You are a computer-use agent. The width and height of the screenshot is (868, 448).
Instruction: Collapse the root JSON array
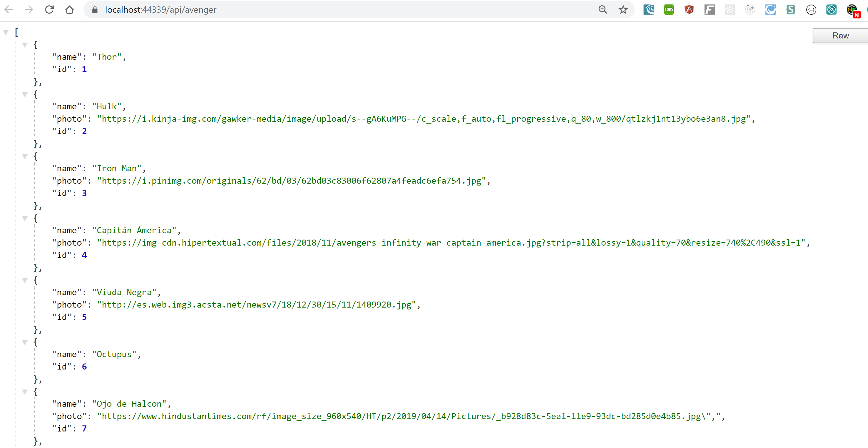[x=6, y=32]
